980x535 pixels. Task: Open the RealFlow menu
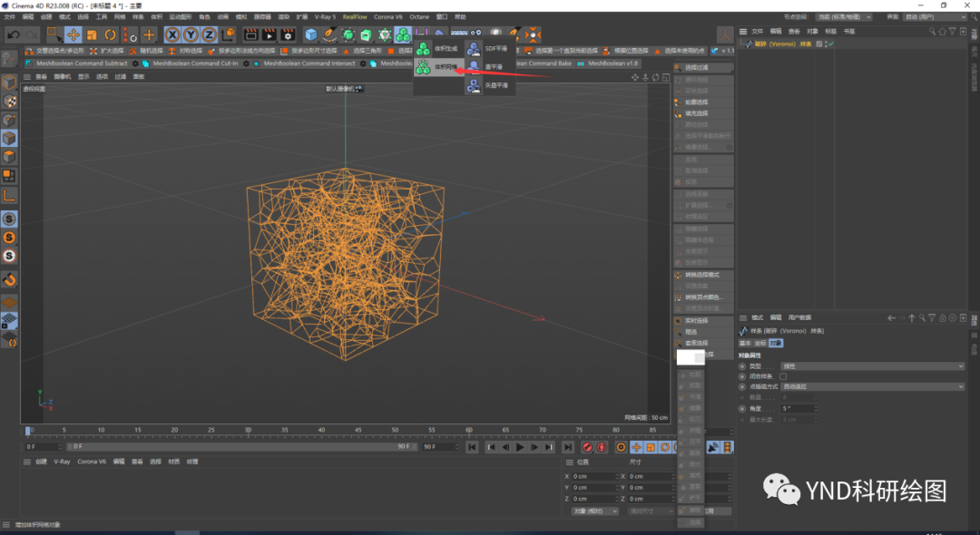[355, 17]
